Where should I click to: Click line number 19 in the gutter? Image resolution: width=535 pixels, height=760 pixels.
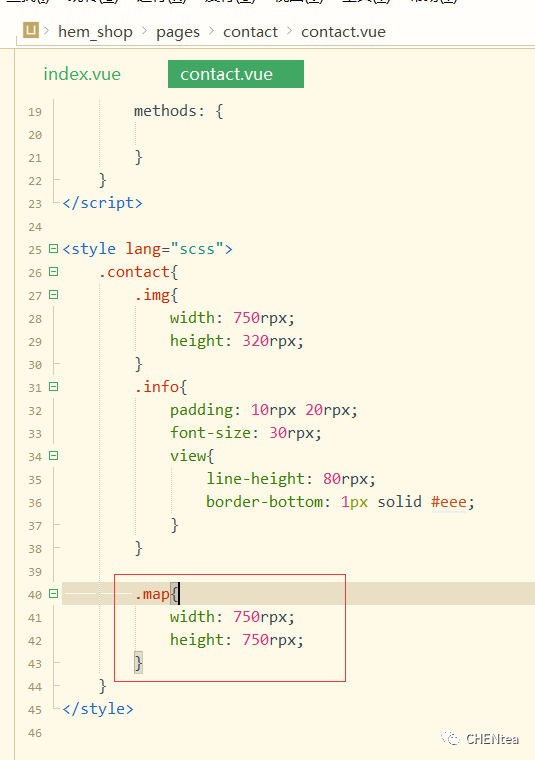35,112
